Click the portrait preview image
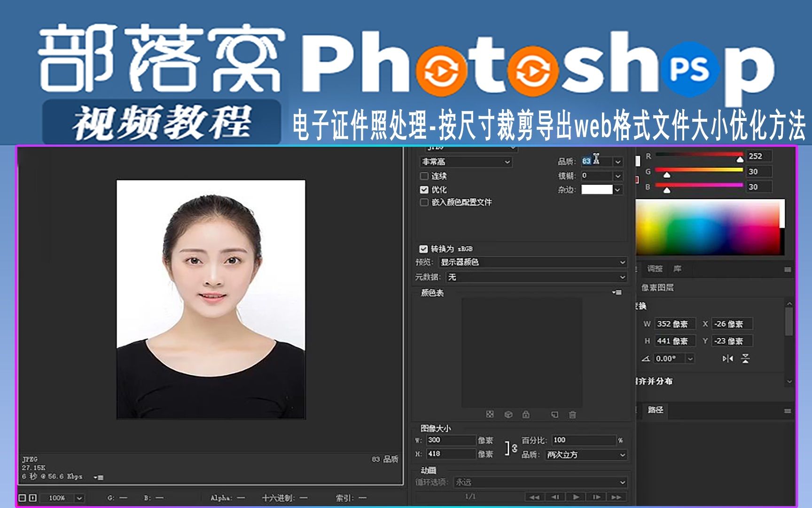 pyautogui.click(x=211, y=299)
